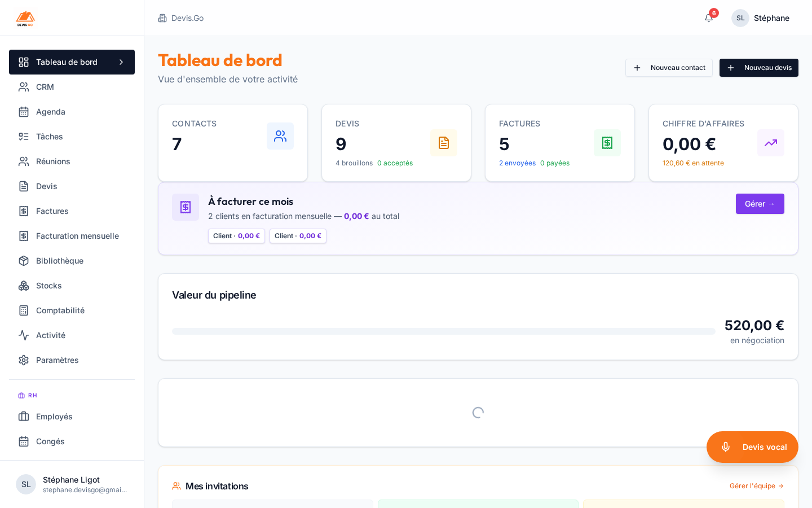Click the Devis.Go breadcrumb text
Screen dimensions: 812x508
coord(188,18)
